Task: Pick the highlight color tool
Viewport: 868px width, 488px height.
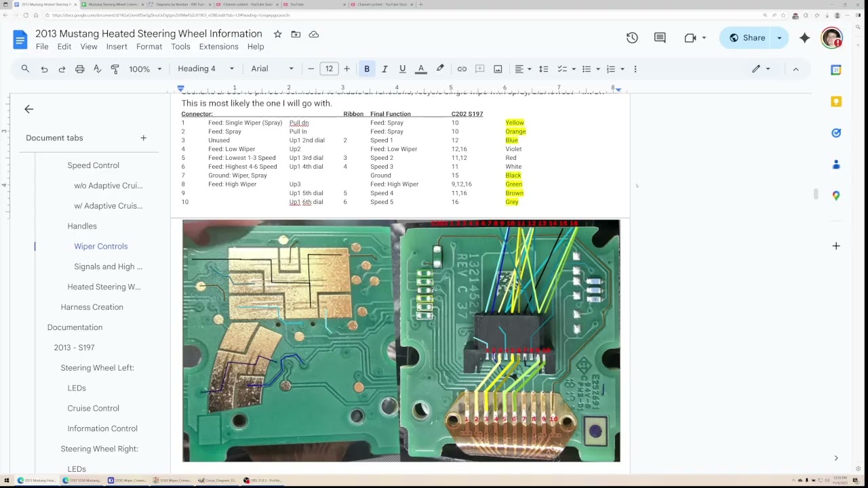Action: [x=440, y=68]
